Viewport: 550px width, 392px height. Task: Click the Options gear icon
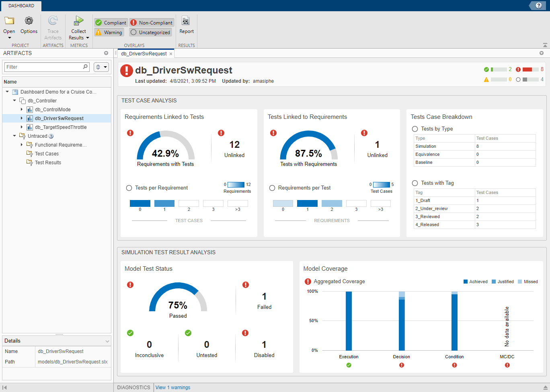point(29,21)
